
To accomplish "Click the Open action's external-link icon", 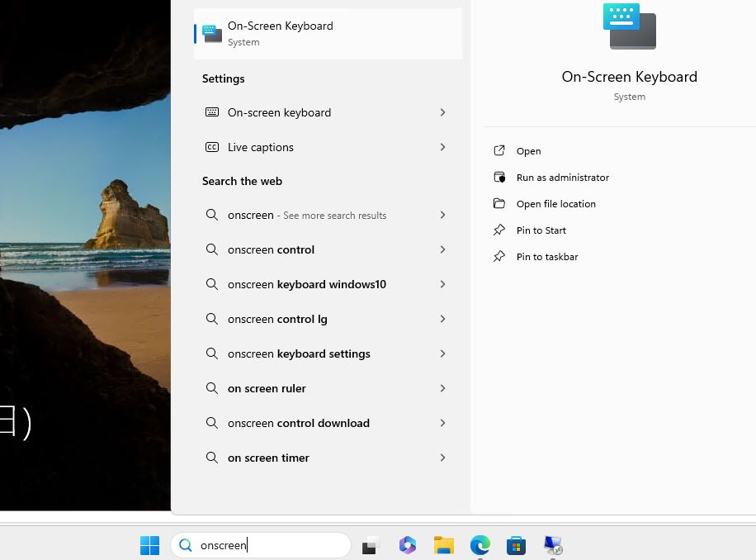I will tap(499, 150).
